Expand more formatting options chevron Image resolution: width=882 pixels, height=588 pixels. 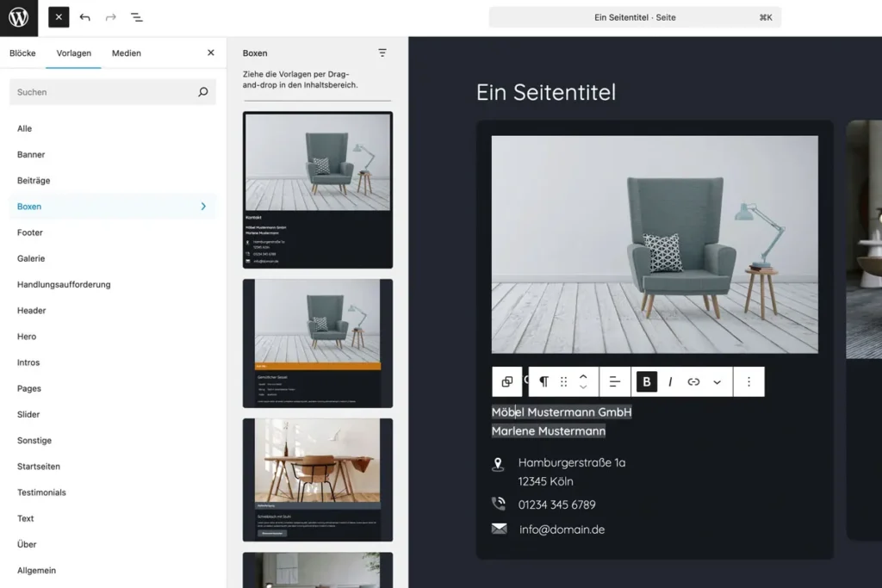pos(717,382)
